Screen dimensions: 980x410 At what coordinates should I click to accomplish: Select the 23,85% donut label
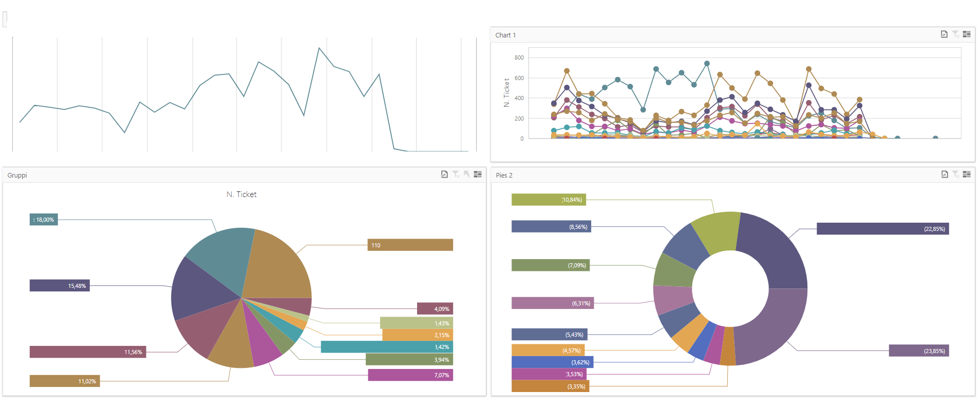tap(918, 351)
